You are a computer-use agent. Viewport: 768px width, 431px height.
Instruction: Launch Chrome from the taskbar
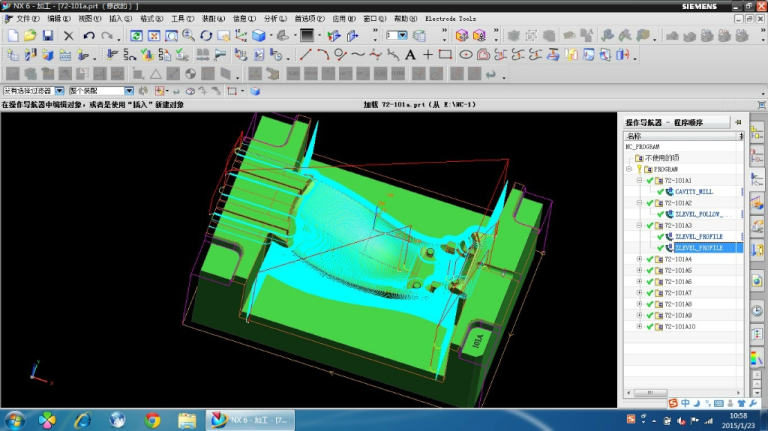click(152, 420)
